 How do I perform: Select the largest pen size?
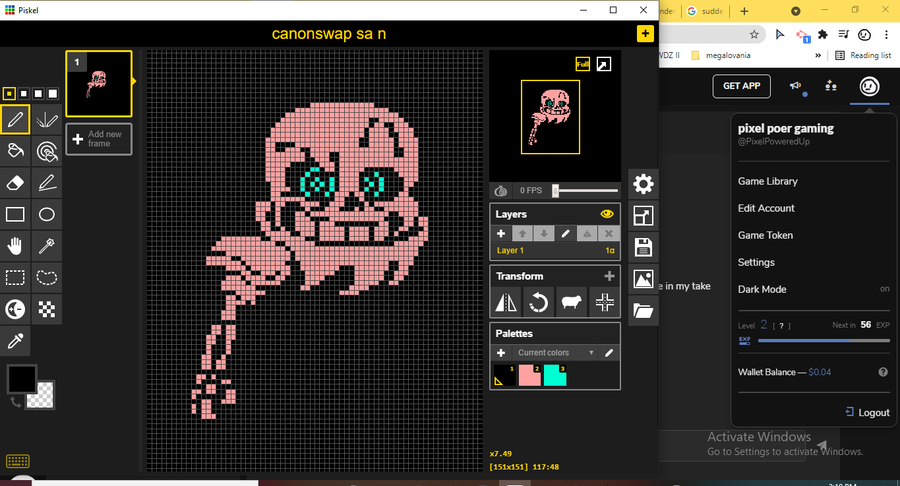53,94
